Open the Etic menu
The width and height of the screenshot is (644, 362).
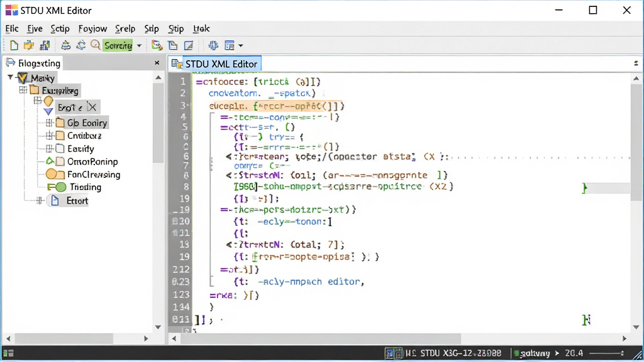(12, 28)
